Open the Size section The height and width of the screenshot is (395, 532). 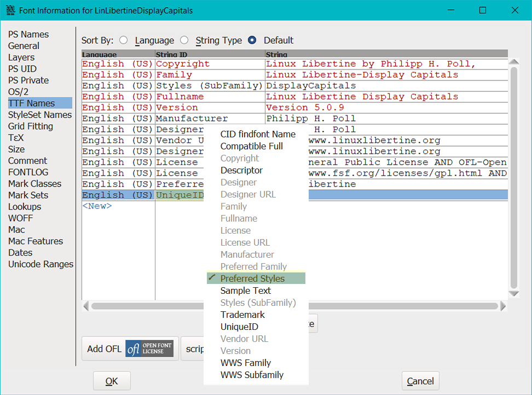pos(16,149)
